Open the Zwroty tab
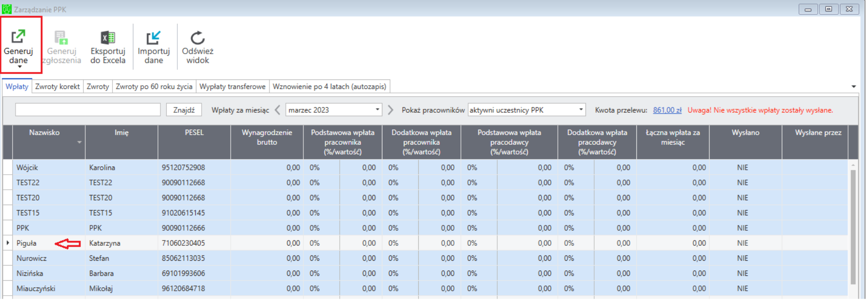Image resolution: width=868 pixels, height=300 pixels. 98,87
